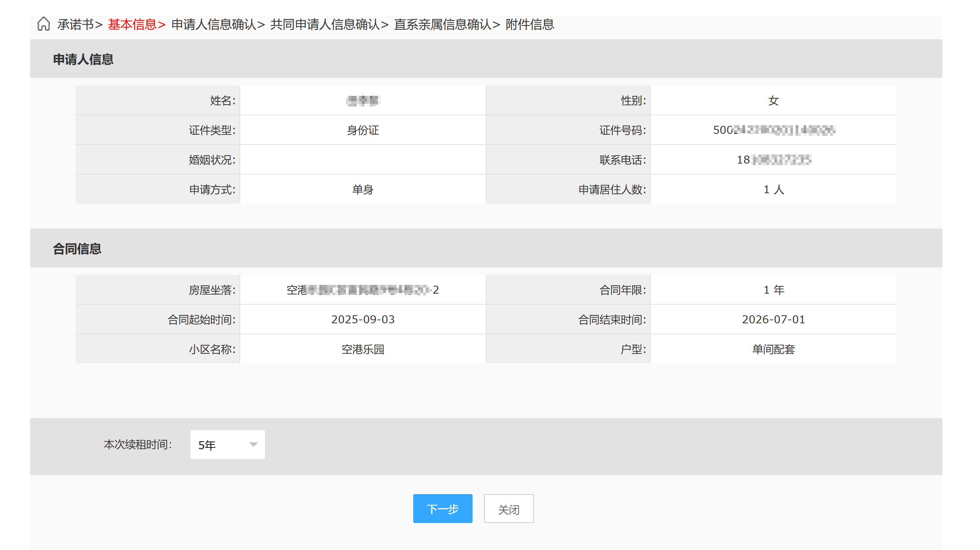The height and width of the screenshot is (550, 980).
Task: Go to 附件信息 step
Action: tap(530, 24)
